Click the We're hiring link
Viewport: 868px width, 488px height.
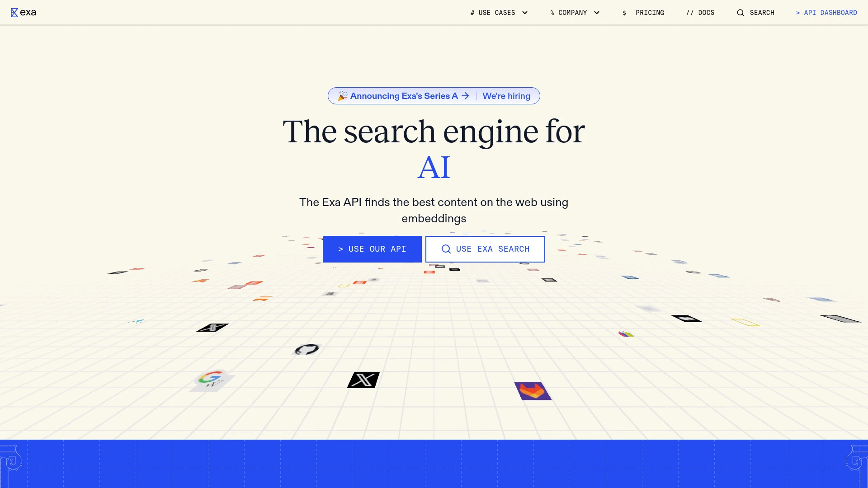pyautogui.click(x=506, y=95)
